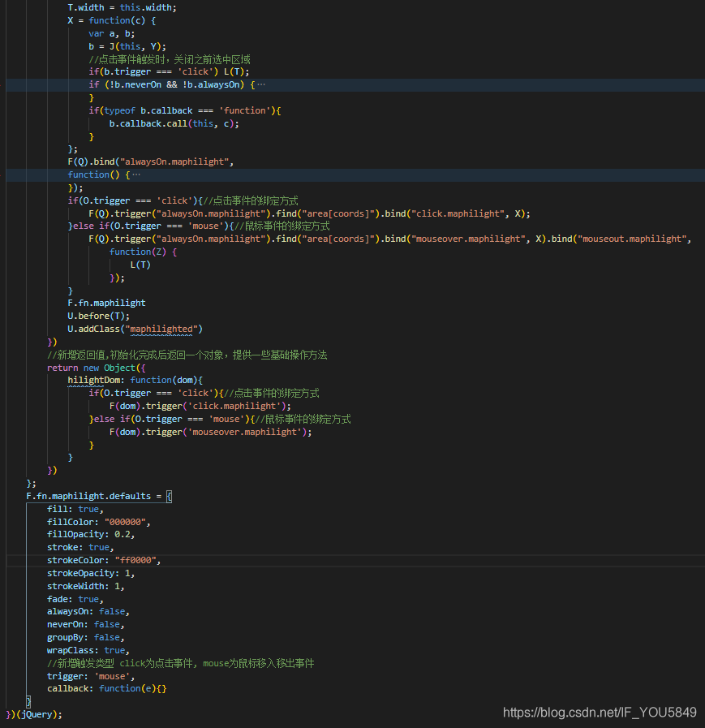Click the line U.addClass("maphilighted")
This screenshot has width=705, height=728.
(x=135, y=329)
